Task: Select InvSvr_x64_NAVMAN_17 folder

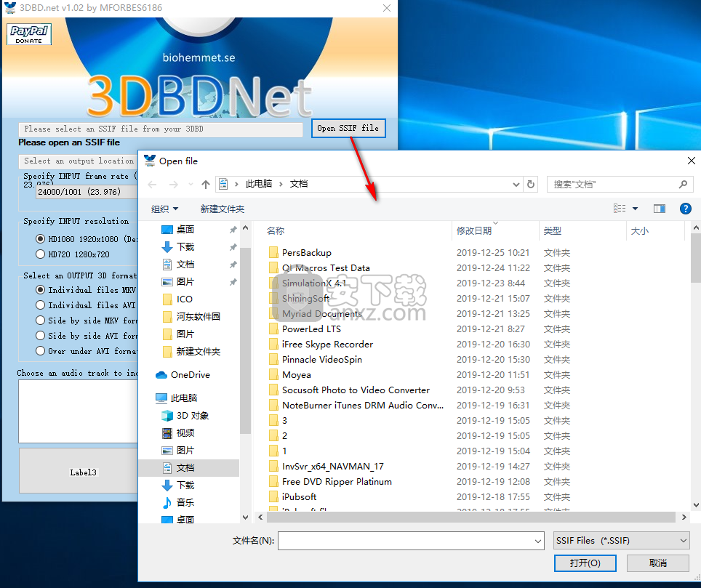Action: click(x=332, y=467)
